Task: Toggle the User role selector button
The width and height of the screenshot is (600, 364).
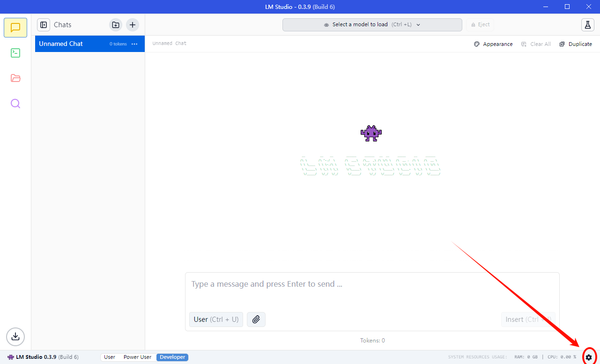Action: [x=216, y=319]
